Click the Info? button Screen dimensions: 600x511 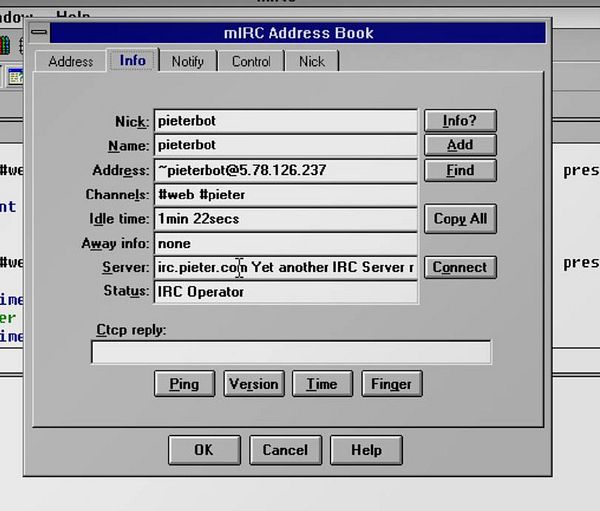[460, 121]
